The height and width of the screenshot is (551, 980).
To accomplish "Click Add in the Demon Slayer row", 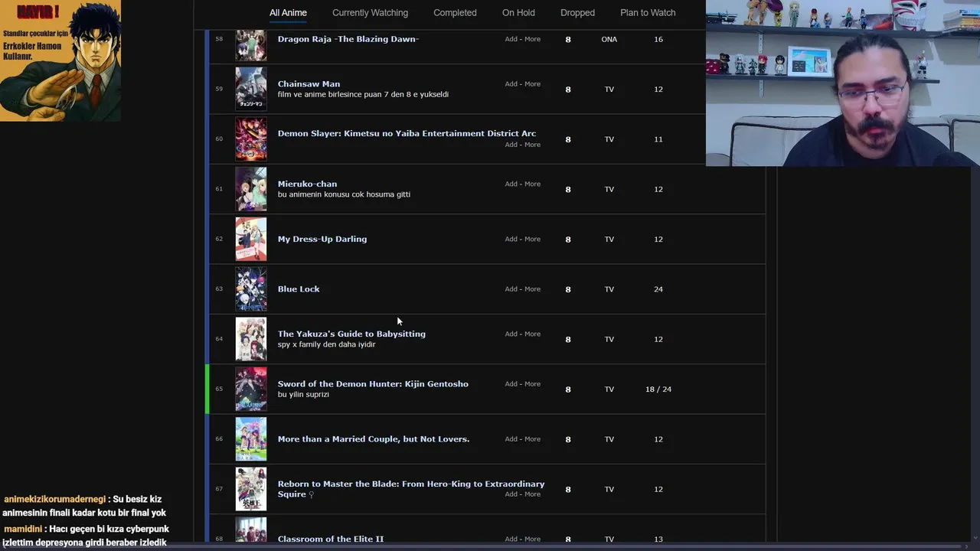I will (x=511, y=145).
